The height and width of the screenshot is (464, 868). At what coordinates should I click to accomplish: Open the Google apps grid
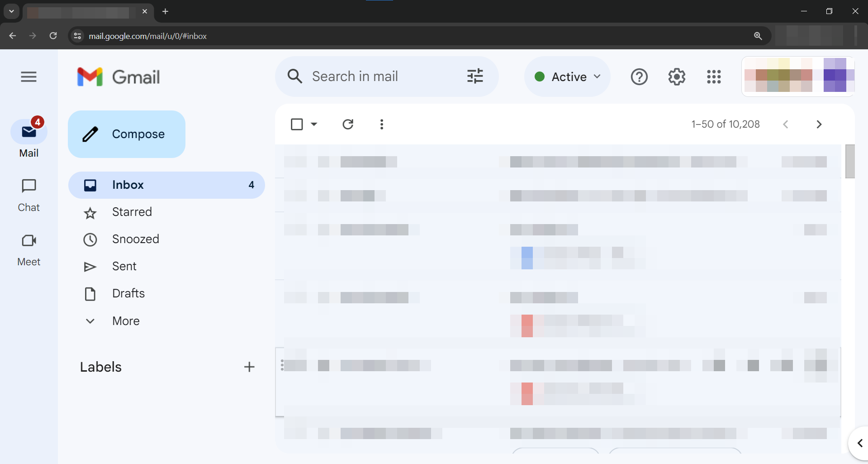click(714, 77)
